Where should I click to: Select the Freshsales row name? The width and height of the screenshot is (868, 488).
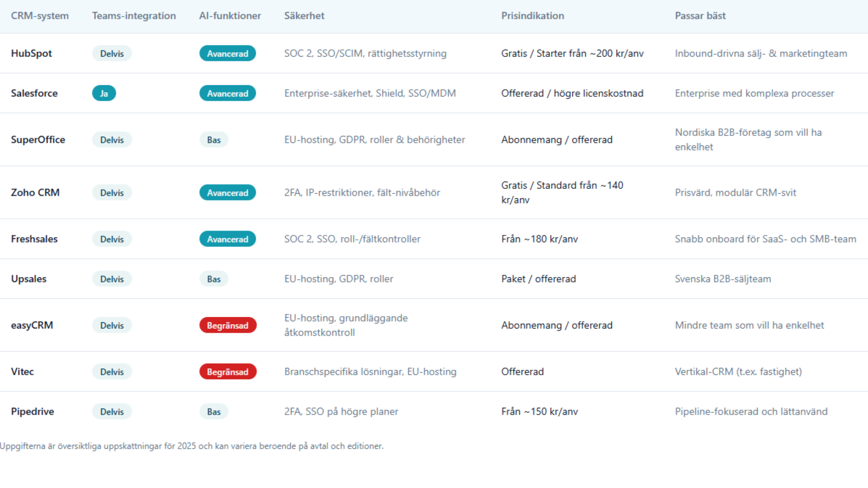coord(34,239)
